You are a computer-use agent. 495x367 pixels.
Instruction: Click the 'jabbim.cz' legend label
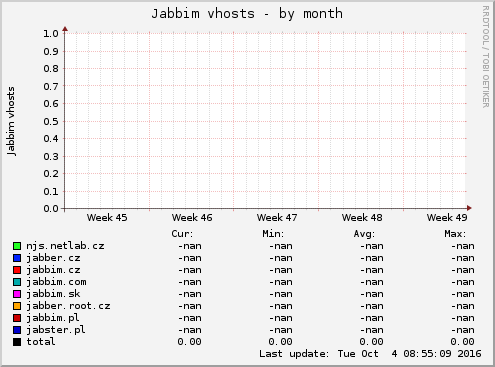pyautogui.click(x=53, y=270)
